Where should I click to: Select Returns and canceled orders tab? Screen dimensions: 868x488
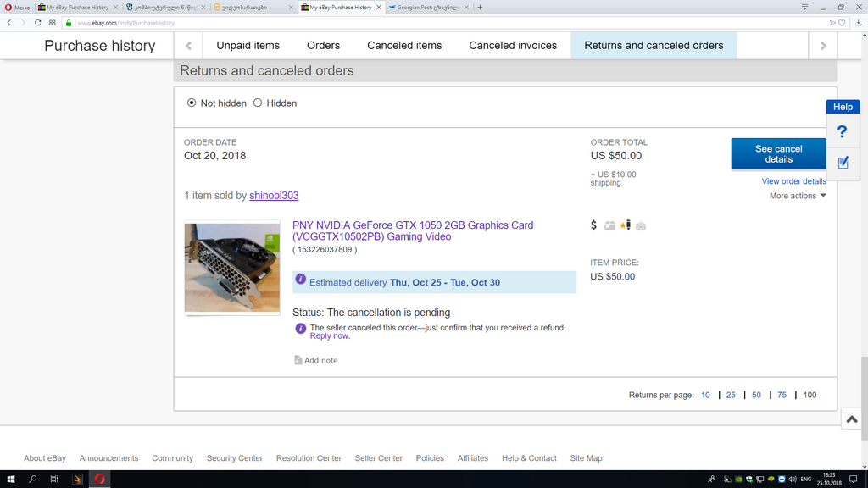tap(654, 46)
